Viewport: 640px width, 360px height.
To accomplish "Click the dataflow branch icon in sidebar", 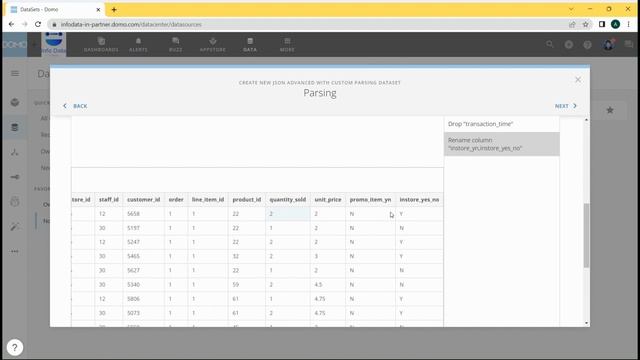I will (15, 152).
